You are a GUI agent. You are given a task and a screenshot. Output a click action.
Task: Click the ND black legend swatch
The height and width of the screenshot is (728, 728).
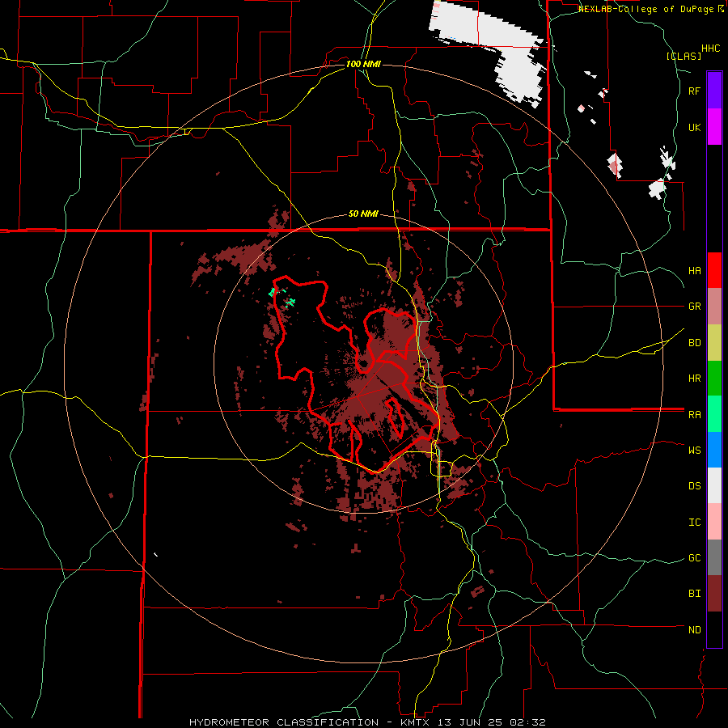pyautogui.click(x=714, y=629)
